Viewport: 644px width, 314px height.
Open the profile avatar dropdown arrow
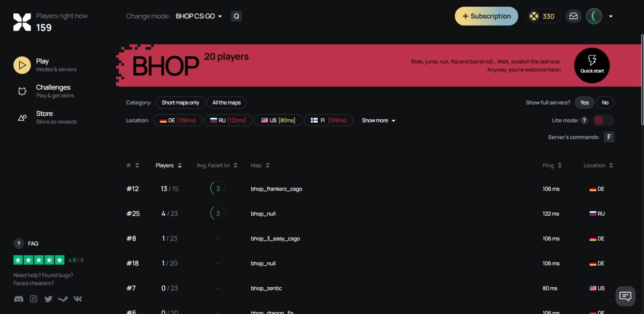coord(610,16)
